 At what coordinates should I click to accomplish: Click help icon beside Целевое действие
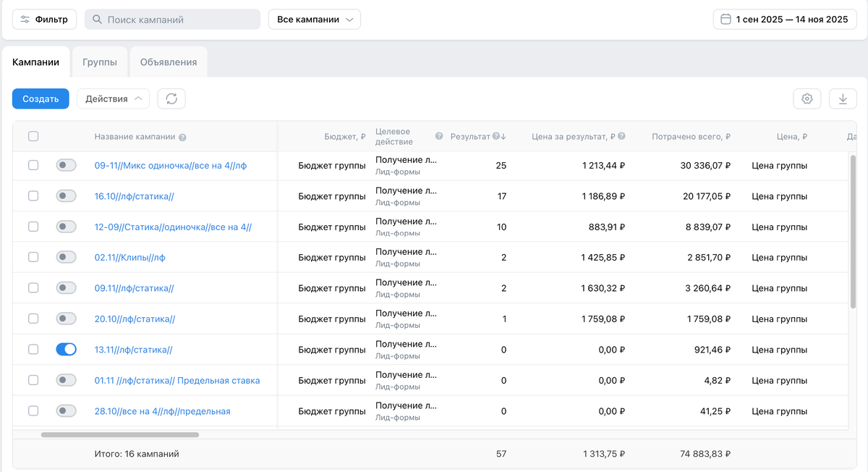coord(439,137)
